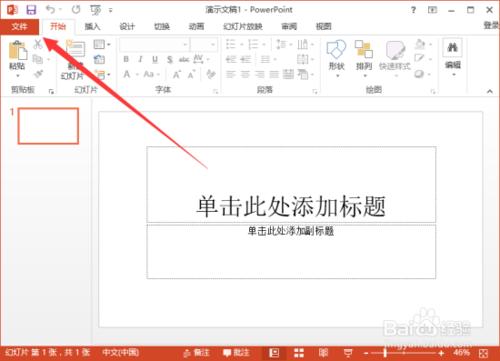
Task: Toggle Italic formatting
Action: (x=140, y=59)
